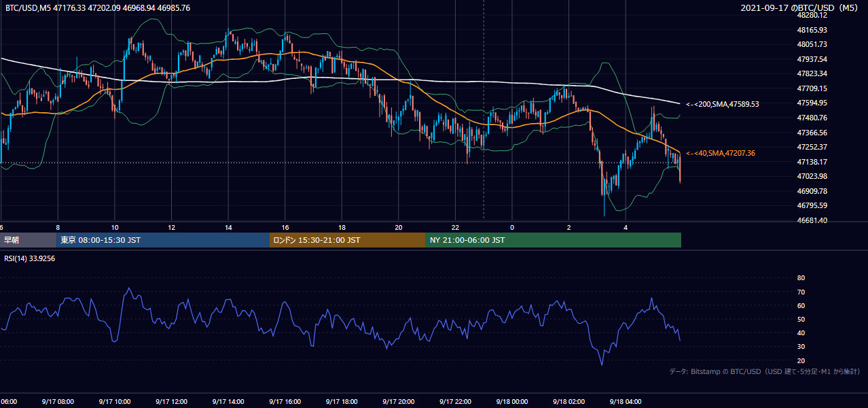
Task: Click the 9/18 04:00 time label
Action: [626, 402]
